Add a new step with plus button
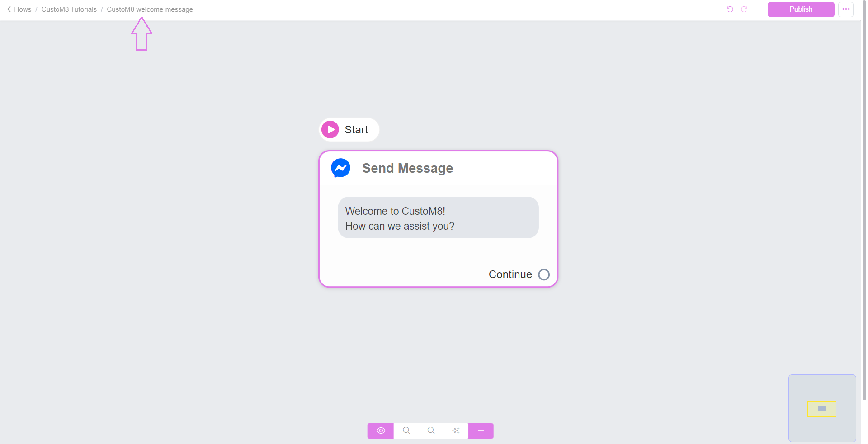 coord(481,431)
